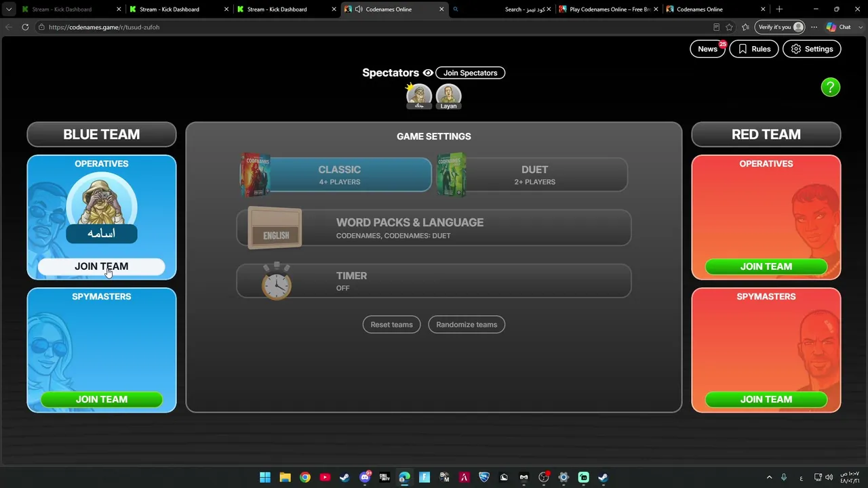Open the News button
The width and height of the screenshot is (868, 488).
pos(708,49)
